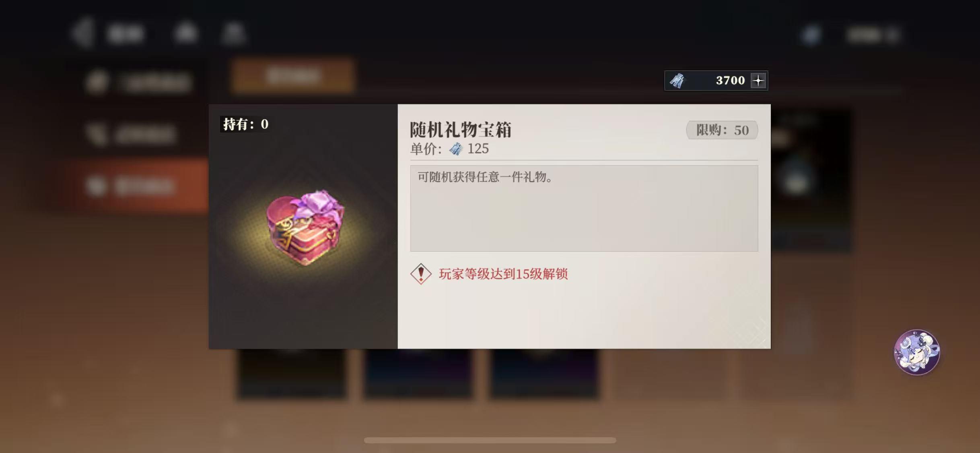Tap the red warning diamond icon
The image size is (980, 453).
tap(421, 274)
